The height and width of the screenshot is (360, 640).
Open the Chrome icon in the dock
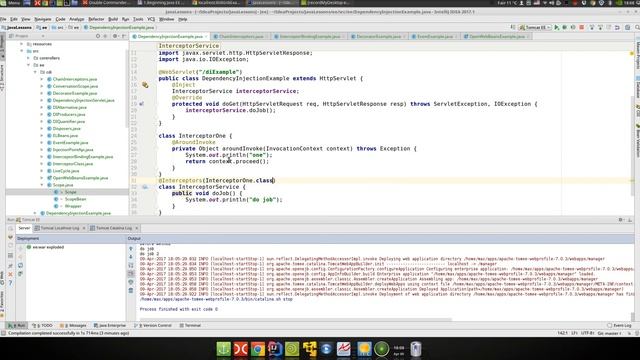[258, 349]
